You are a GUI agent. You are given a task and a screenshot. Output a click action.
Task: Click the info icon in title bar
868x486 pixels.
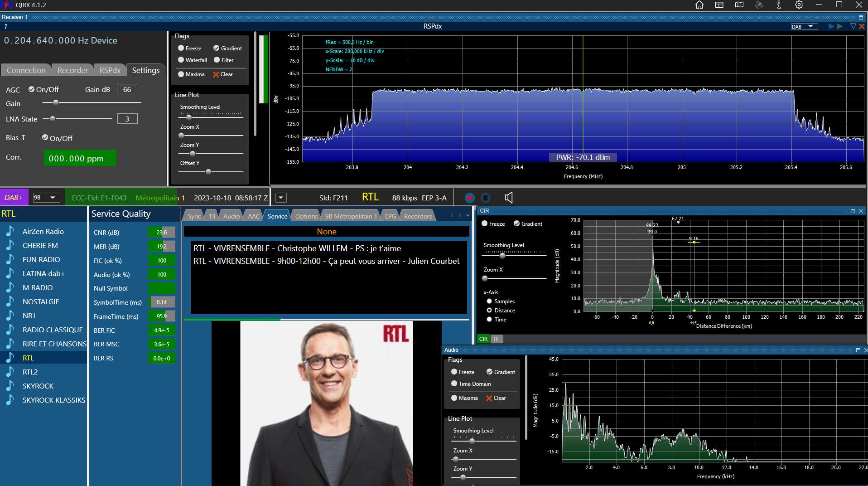click(779, 5)
